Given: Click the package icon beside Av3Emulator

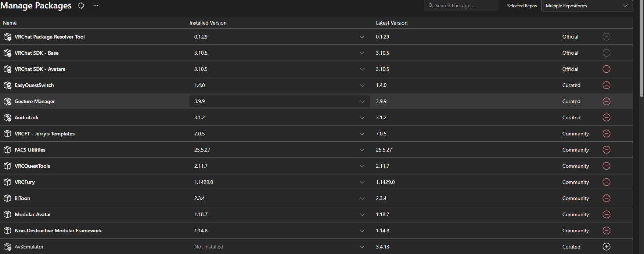Looking at the screenshot, I should tap(7, 247).
